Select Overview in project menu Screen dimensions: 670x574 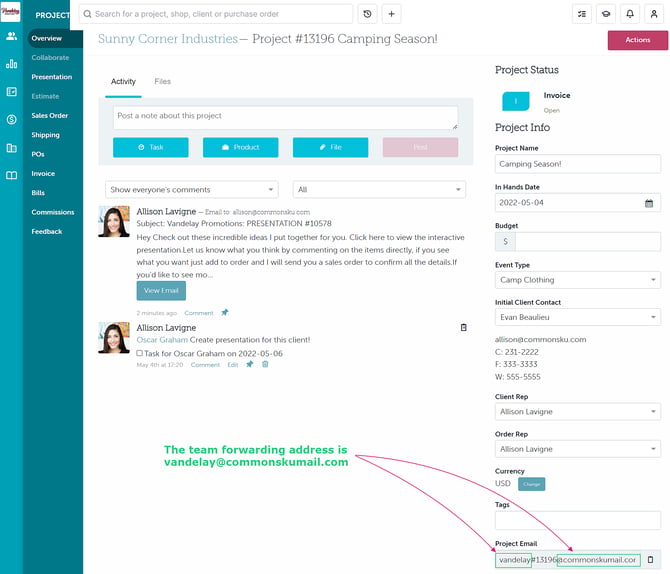click(x=47, y=38)
